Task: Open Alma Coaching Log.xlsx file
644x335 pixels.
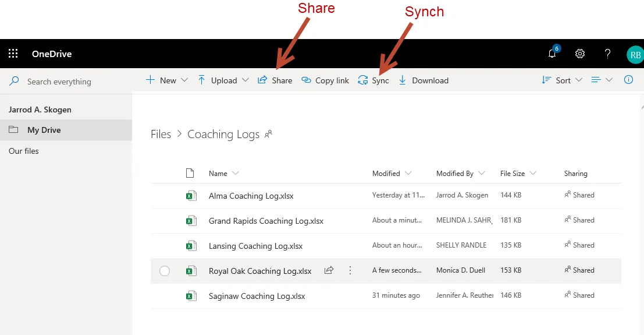Action: (251, 196)
